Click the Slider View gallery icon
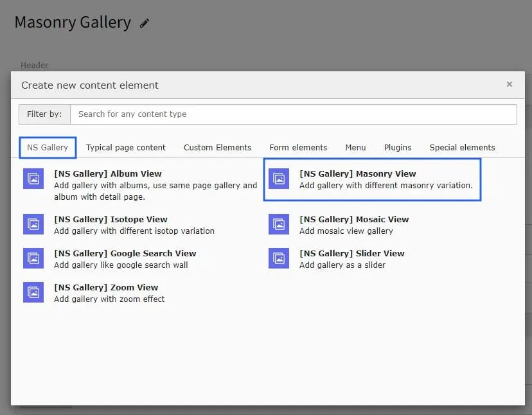 (279, 258)
